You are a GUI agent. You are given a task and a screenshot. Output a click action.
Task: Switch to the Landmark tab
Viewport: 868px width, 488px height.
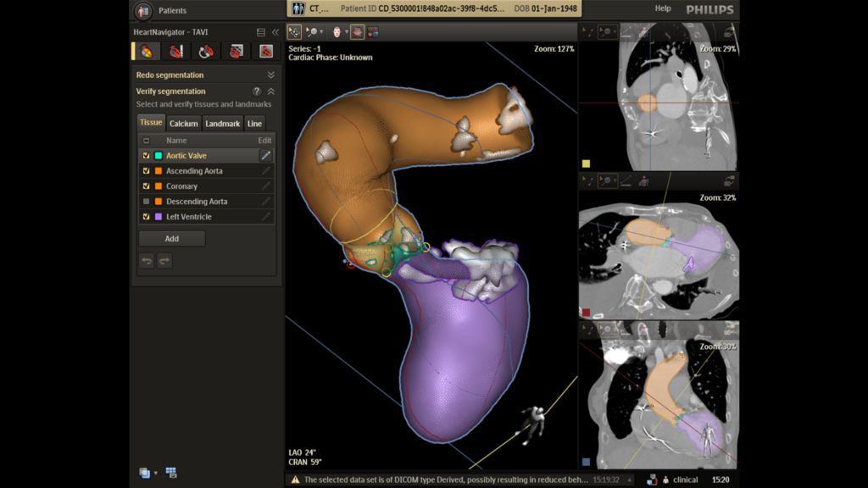point(223,124)
